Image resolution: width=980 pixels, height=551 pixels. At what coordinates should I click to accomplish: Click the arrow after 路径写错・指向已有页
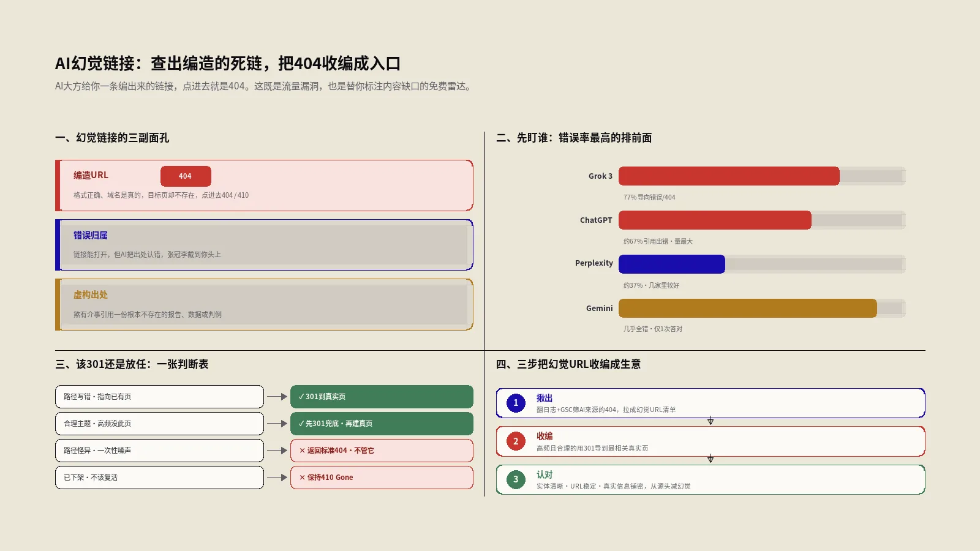pyautogui.click(x=277, y=397)
